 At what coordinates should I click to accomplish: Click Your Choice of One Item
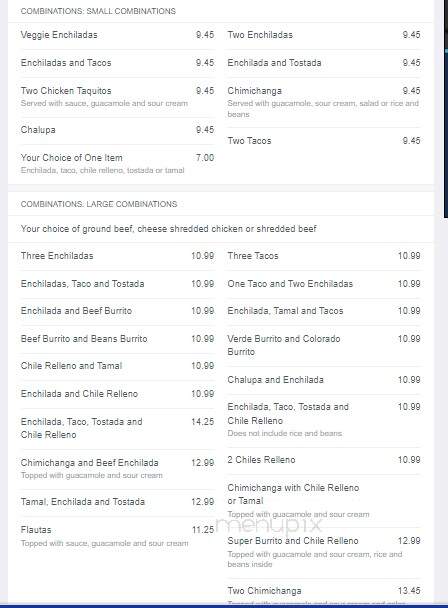71,158
